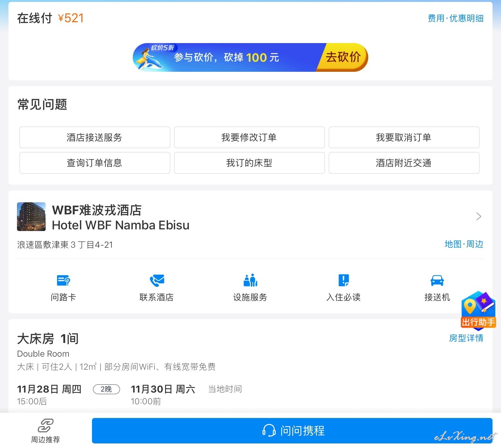This screenshot has height=448, width=501.
Task: Tap 我要取消订单 FAQ option
Action: click(404, 137)
